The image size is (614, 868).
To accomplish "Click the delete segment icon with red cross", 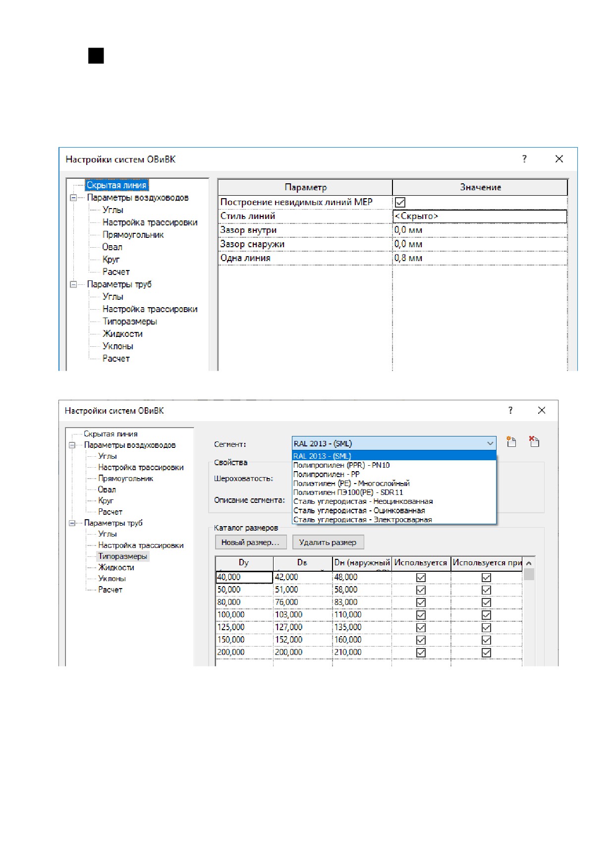I will [534, 441].
